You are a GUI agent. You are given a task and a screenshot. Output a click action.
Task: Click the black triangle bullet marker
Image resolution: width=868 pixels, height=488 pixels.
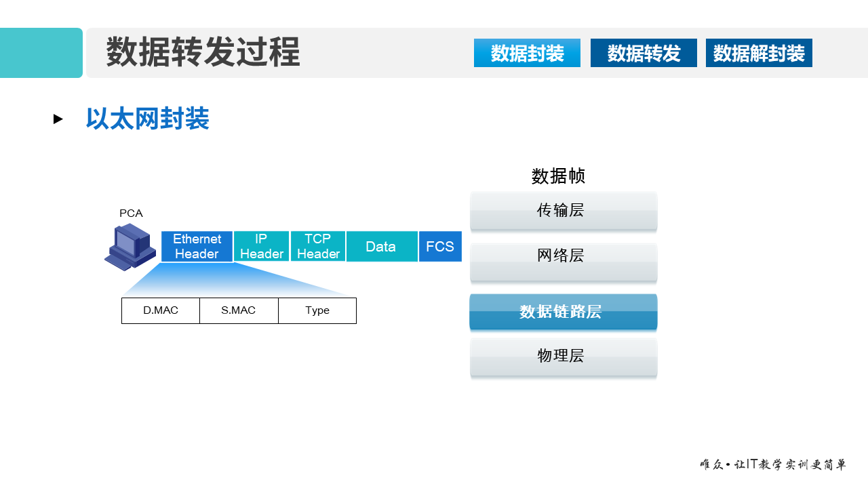(x=58, y=119)
